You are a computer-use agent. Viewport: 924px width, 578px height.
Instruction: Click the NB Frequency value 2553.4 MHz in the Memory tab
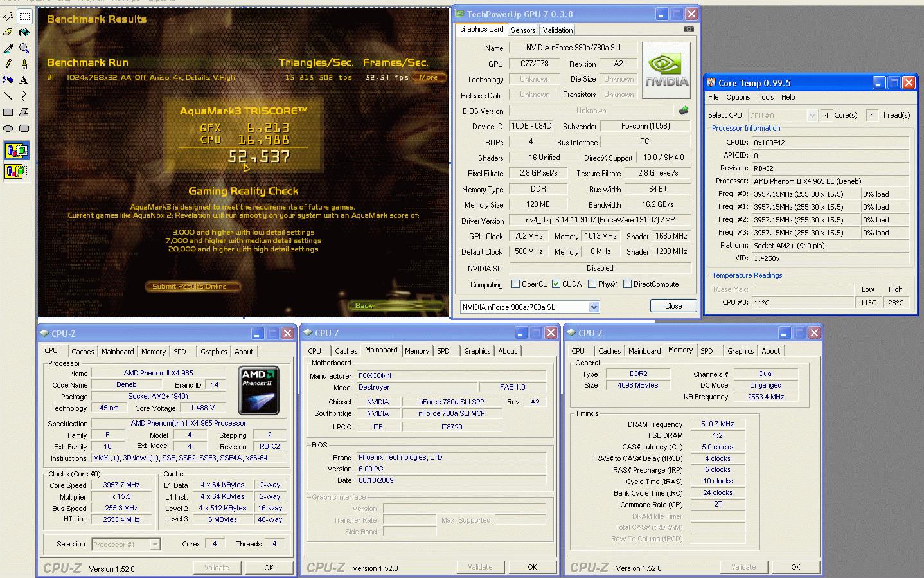[765, 397]
